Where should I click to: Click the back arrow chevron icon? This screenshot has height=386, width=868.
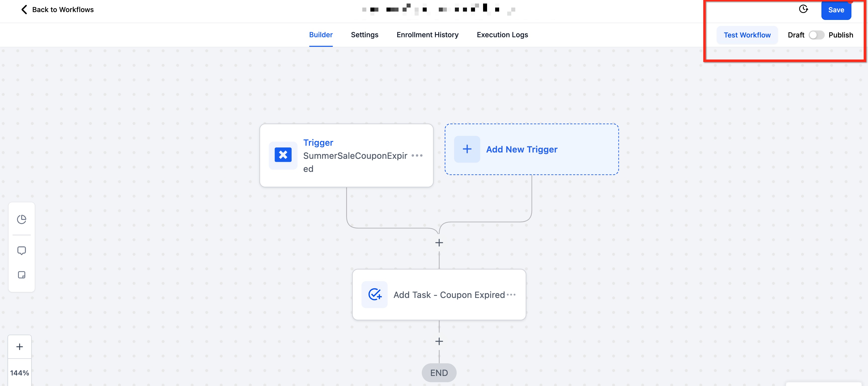24,10
